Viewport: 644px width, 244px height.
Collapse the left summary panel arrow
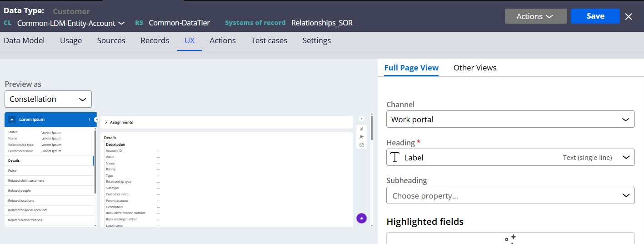pos(97,120)
